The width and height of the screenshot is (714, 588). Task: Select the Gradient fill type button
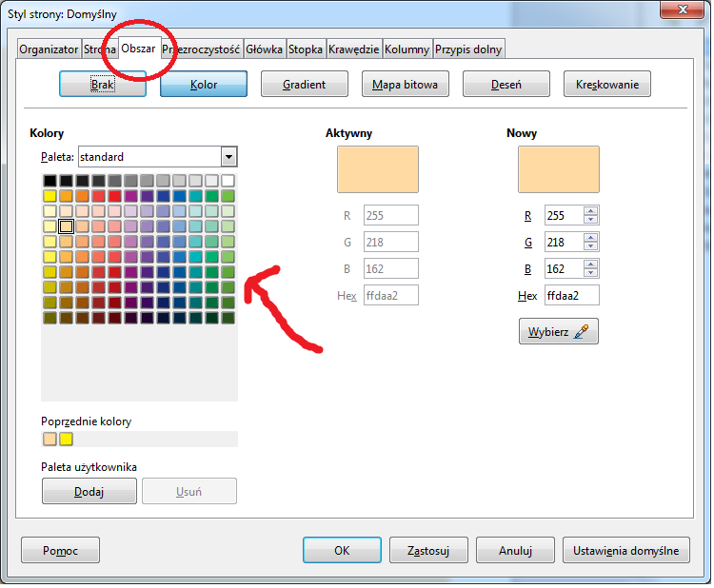[x=305, y=85]
